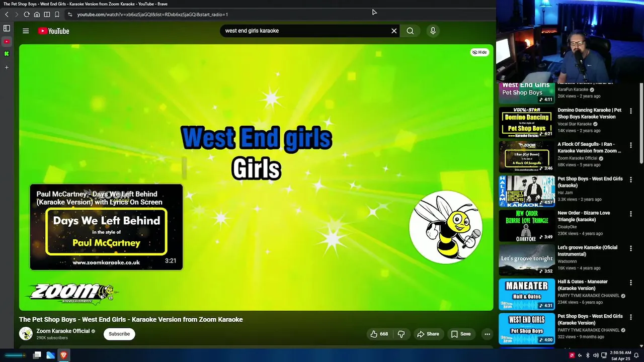
Task: Visit the Wadsonnn channel name
Action: click(x=567, y=261)
